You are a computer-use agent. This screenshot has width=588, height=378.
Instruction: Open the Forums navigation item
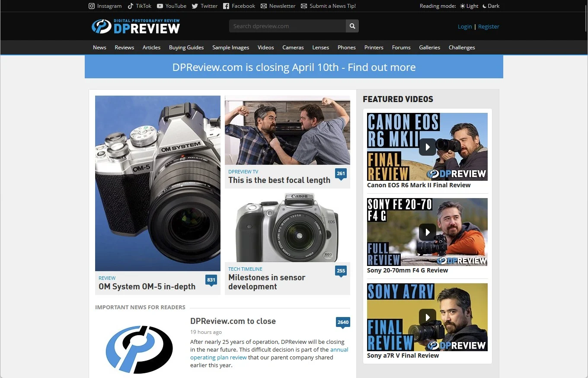pyautogui.click(x=401, y=48)
